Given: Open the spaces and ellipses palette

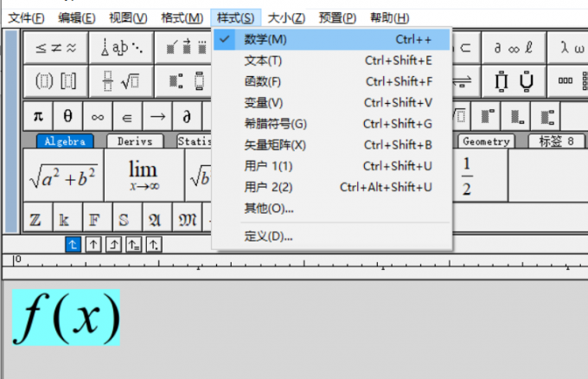Looking at the screenshot, I should coord(122,48).
